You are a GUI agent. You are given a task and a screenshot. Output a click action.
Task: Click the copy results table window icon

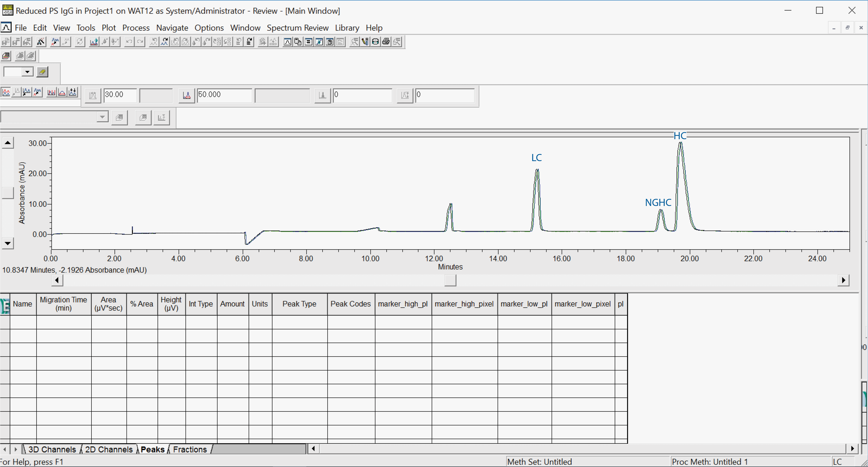coord(298,42)
